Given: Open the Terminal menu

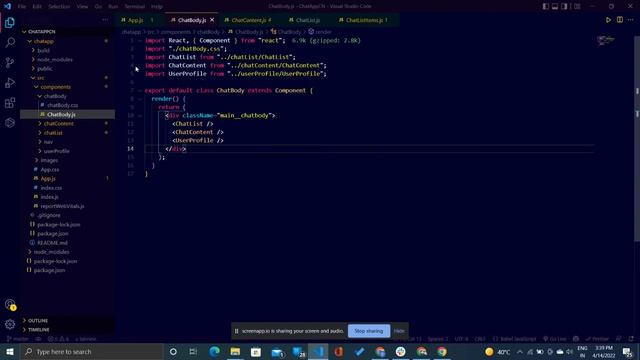Looking at the screenshot, I should (135, 7).
